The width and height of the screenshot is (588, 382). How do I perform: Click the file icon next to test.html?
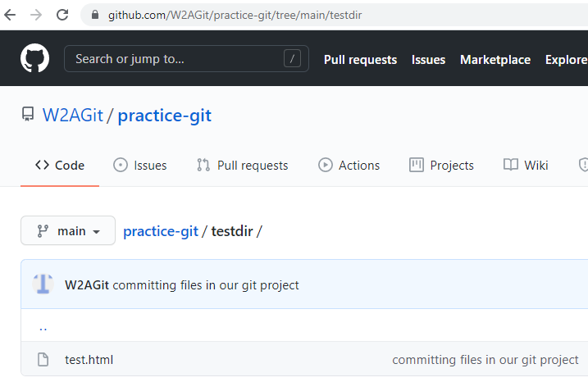[x=43, y=359]
